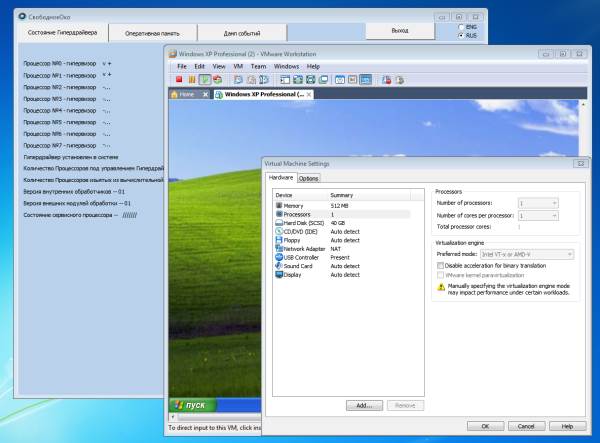
Task: Select the ENG language radio button
Action: point(461,27)
